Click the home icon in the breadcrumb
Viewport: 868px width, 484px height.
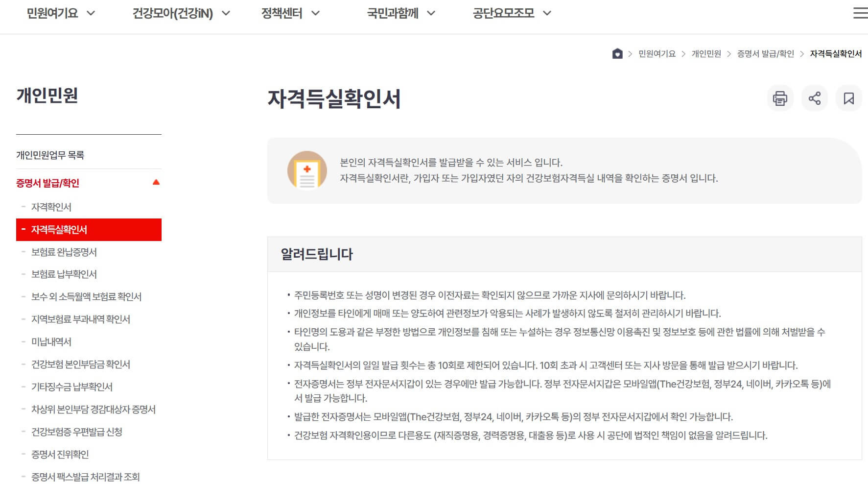point(617,54)
